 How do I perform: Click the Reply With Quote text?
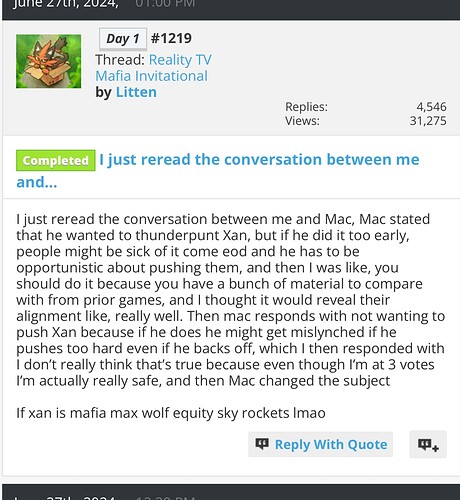(331, 444)
